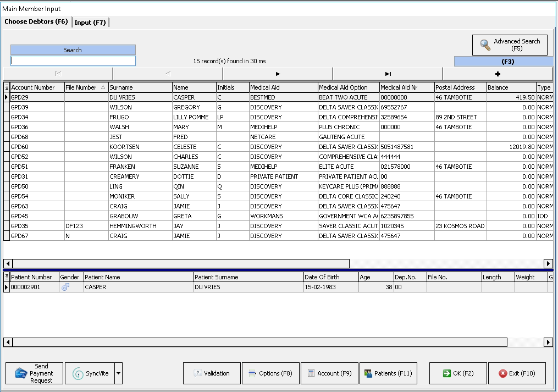Screen dimensions: 558x392
Task: Add new record with plus button
Action: [x=498, y=74]
